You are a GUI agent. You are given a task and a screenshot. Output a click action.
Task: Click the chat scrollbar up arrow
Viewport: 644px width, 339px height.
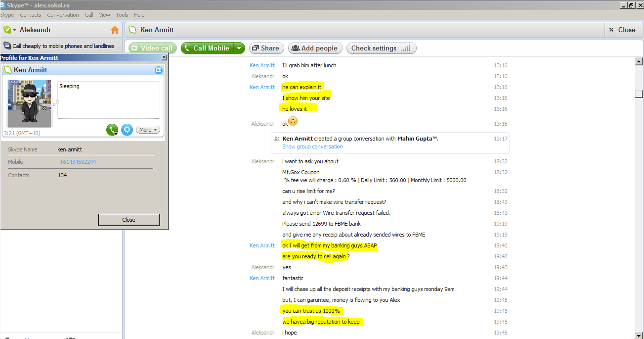pyautogui.click(x=639, y=62)
